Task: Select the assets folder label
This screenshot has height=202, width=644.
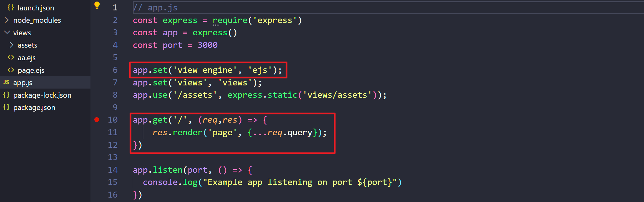Action: click(x=27, y=45)
